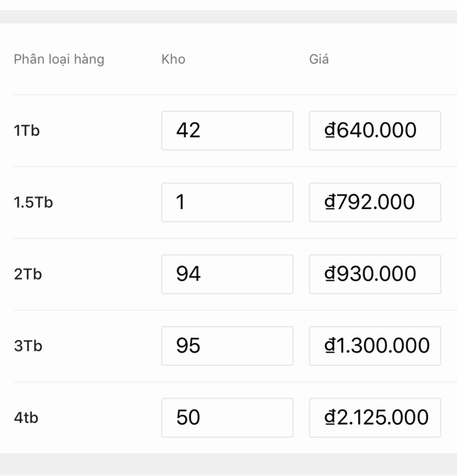Edit the 2Tb price đ930.000

[x=375, y=274]
